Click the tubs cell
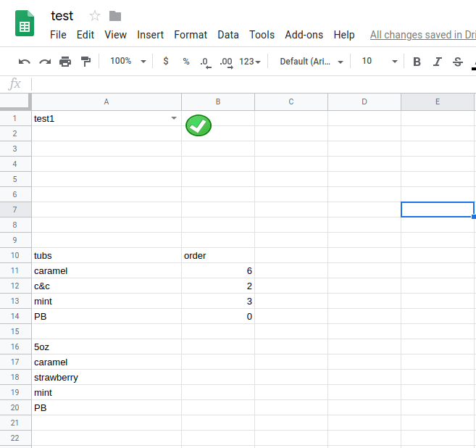Viewport: 476px width, 448px height. [x=107, y=255]
